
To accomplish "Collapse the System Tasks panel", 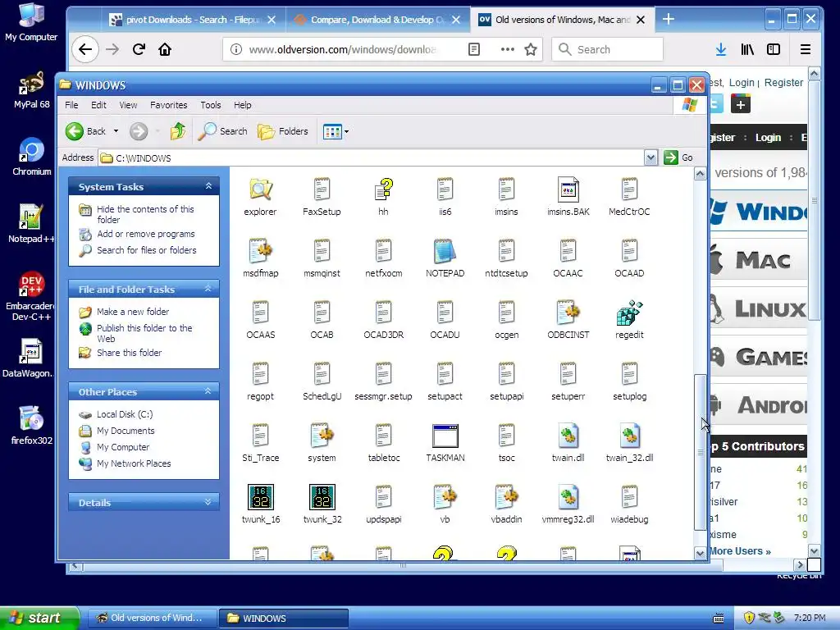I will point(208,186).
